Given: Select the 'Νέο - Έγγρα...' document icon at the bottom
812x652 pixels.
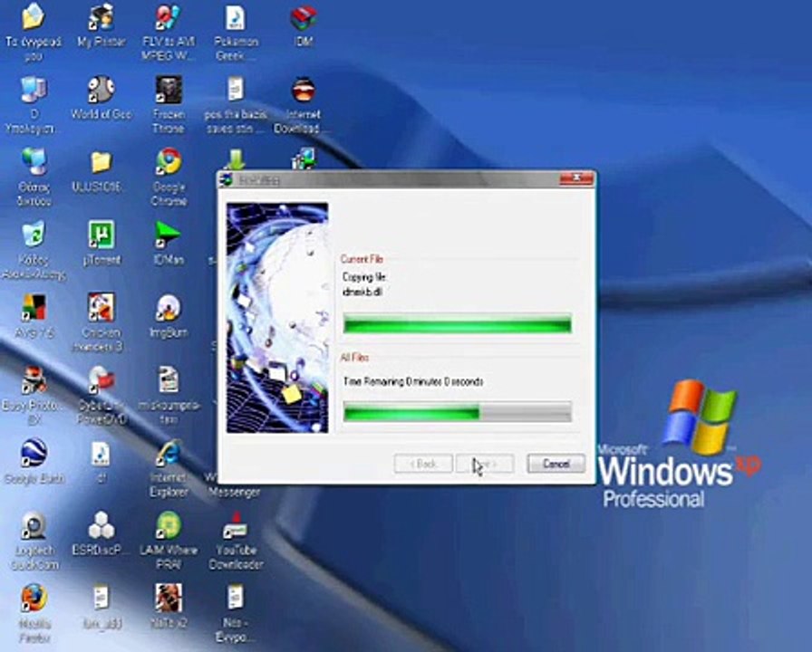Looking at the screenshot, I should 236,599.
